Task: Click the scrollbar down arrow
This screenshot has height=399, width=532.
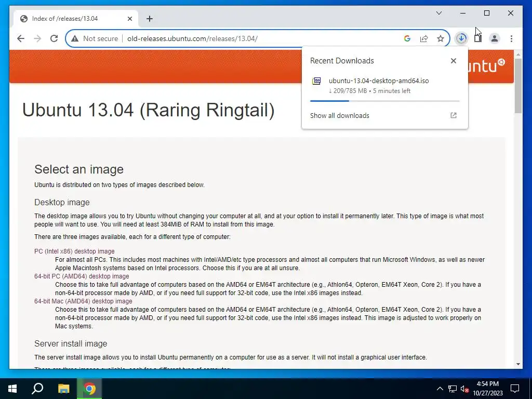Action: [518, 364]
